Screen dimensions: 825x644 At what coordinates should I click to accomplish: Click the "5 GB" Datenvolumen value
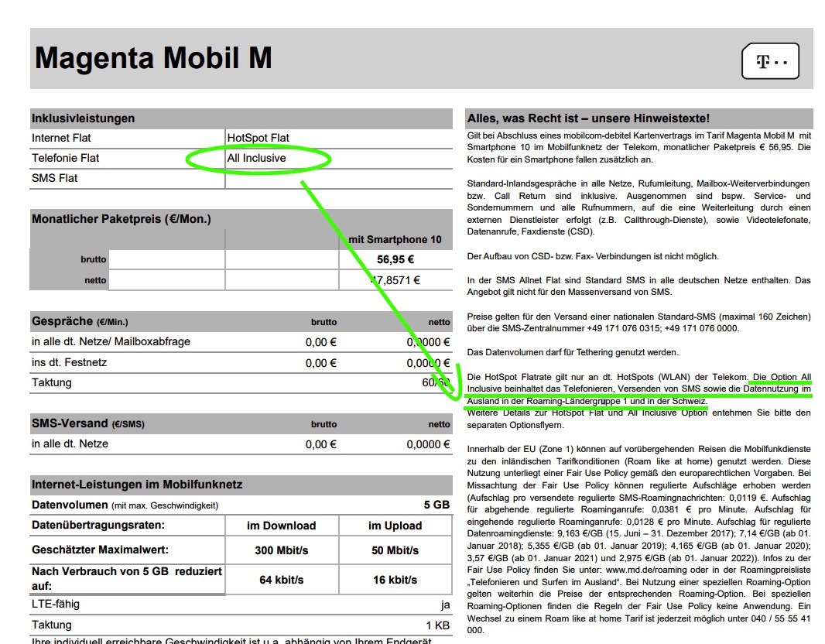[436, 505]
